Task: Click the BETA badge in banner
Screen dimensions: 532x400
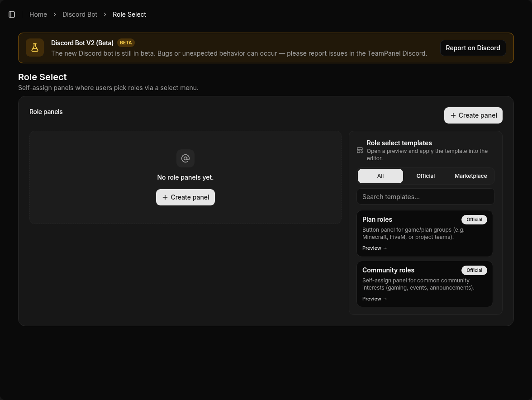Action: (126, 43)
